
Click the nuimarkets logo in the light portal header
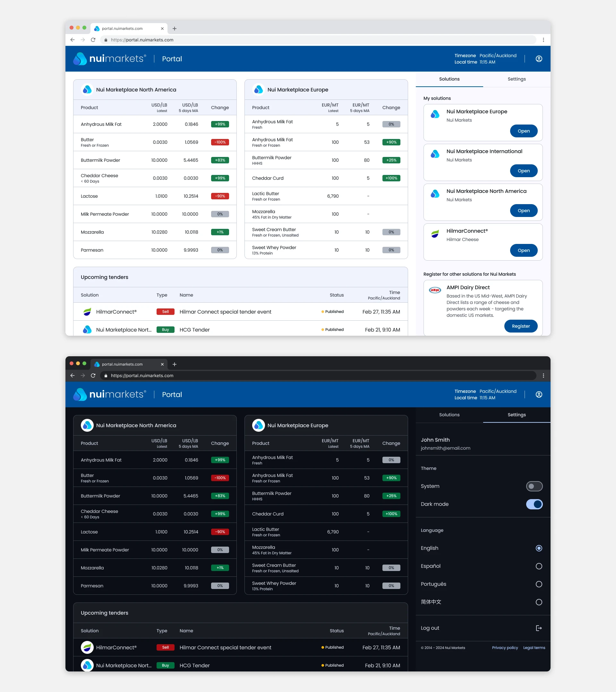tap(110, 58)
